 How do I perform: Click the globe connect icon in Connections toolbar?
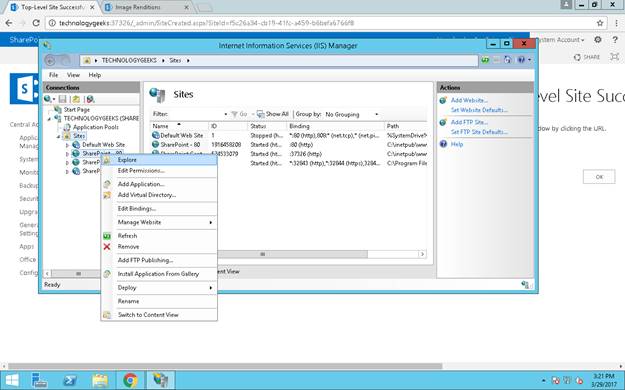[48, 99]
